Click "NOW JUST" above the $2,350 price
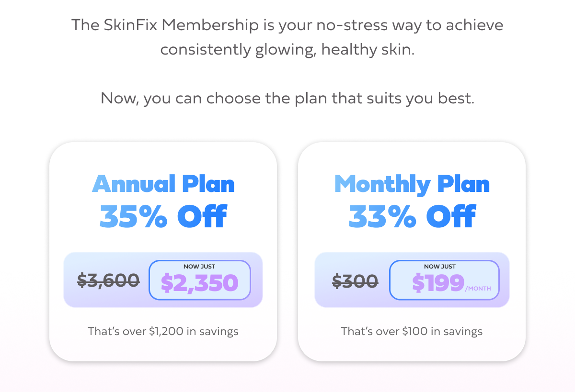 point(199,267)
